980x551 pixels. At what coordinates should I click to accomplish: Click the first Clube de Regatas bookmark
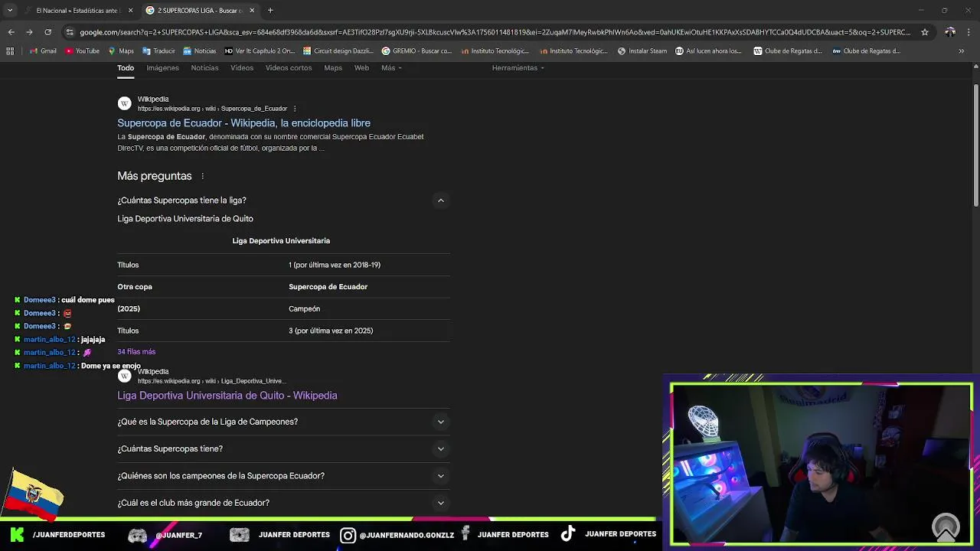pos(788,51)
